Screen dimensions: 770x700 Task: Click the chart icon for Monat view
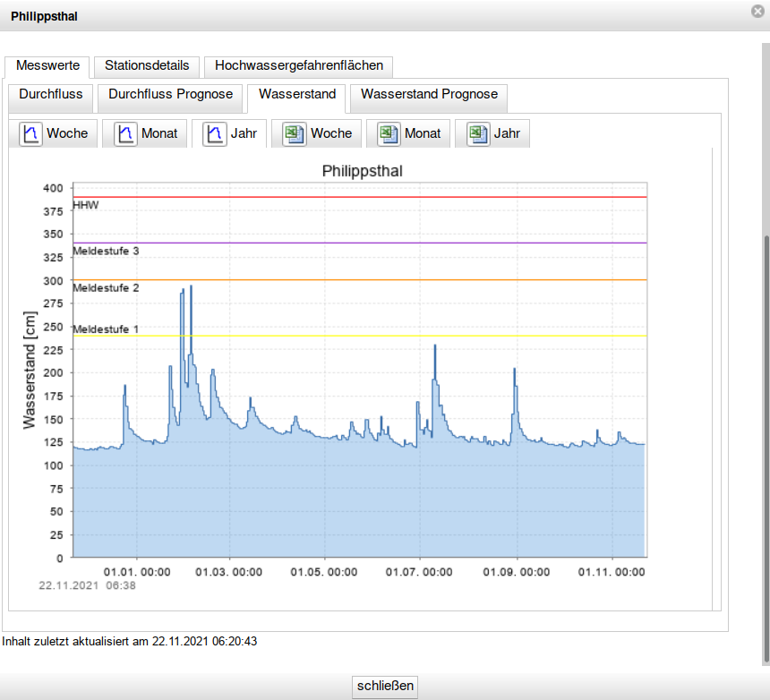pos(126,133)
